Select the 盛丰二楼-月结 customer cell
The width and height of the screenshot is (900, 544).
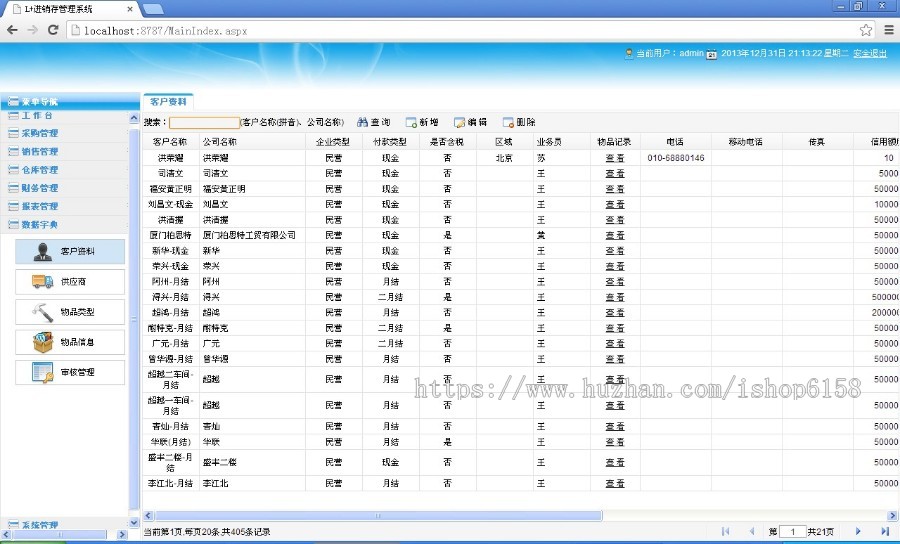point(170,463)
